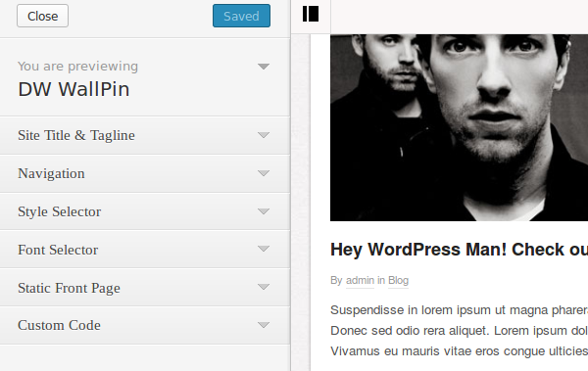Image resolution: width=588 pixels, height=371 pixels.
Task: Select the Static Front Page title
Action: click(x=69, y=288)
